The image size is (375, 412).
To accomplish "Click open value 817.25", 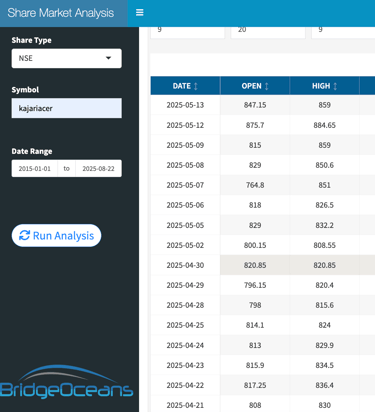I will 255,385.
